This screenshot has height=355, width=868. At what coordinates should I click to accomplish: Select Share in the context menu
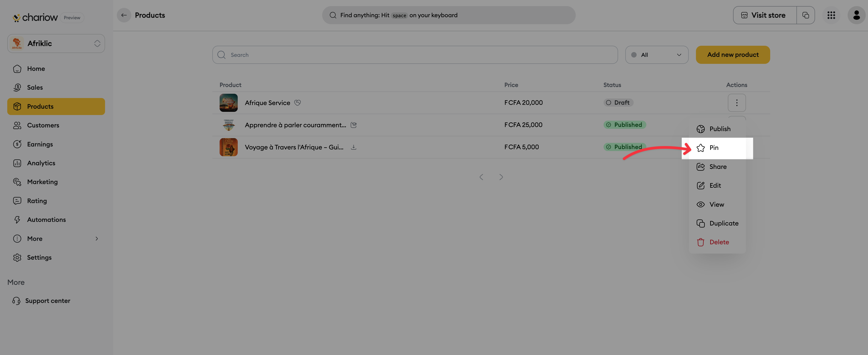[717, 167]
